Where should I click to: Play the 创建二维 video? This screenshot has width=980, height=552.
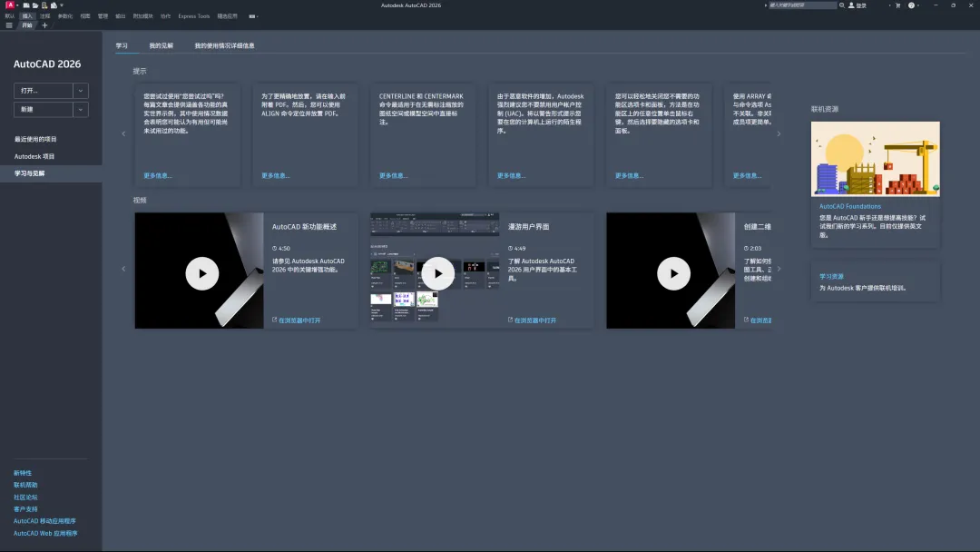(673, 273)
